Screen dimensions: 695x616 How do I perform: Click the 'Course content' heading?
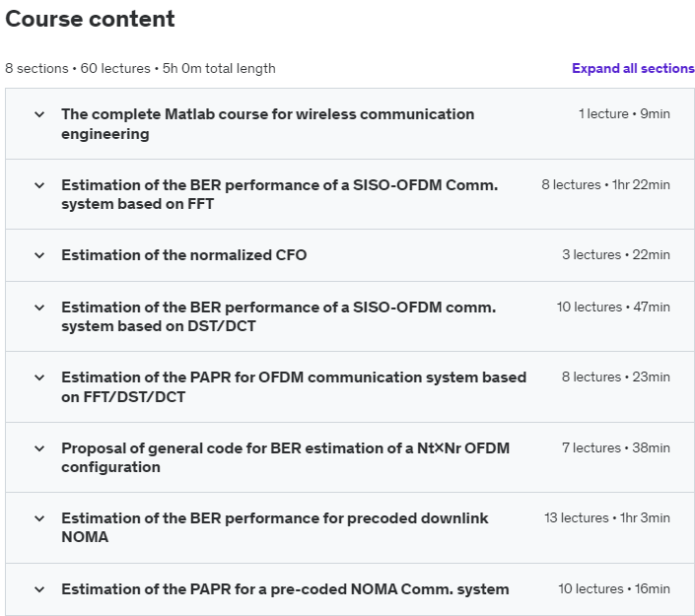pyautogui.click(x=90, y=19)
